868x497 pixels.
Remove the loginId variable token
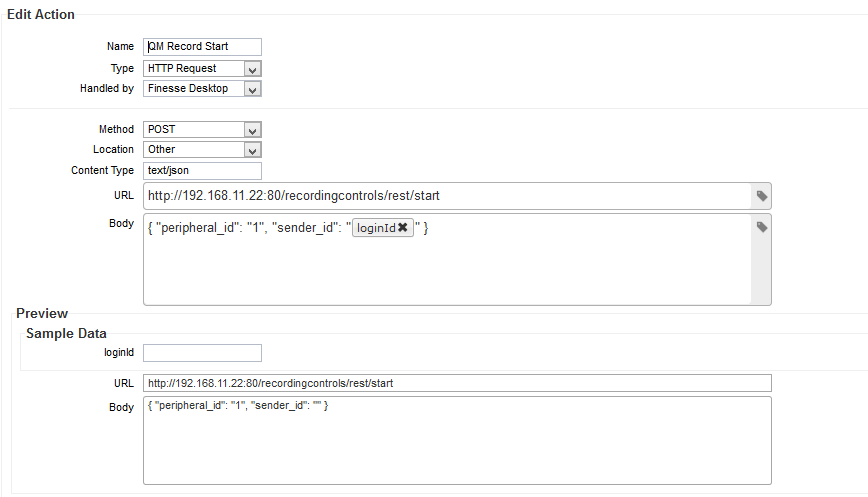(402, 227)
